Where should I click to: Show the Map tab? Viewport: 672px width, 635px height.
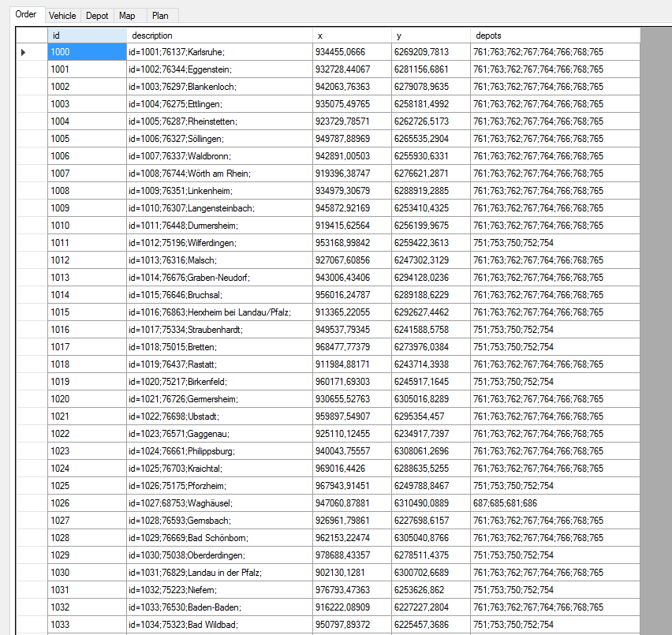click(x=127, y=15)
